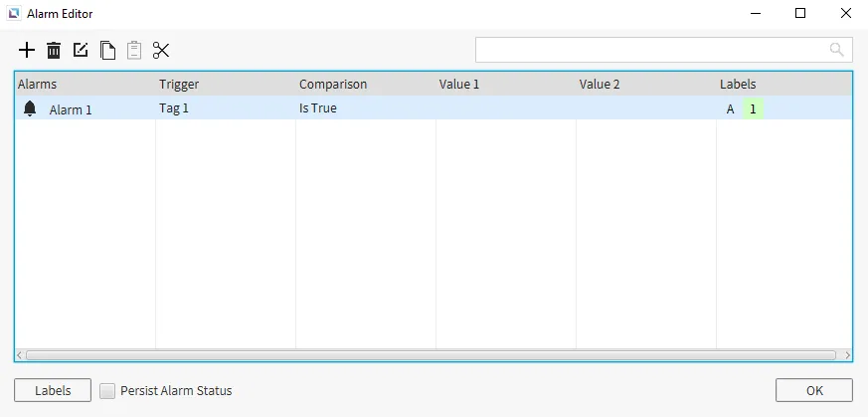
Task: Copy the selected alarm
Action: coord(107,51)
